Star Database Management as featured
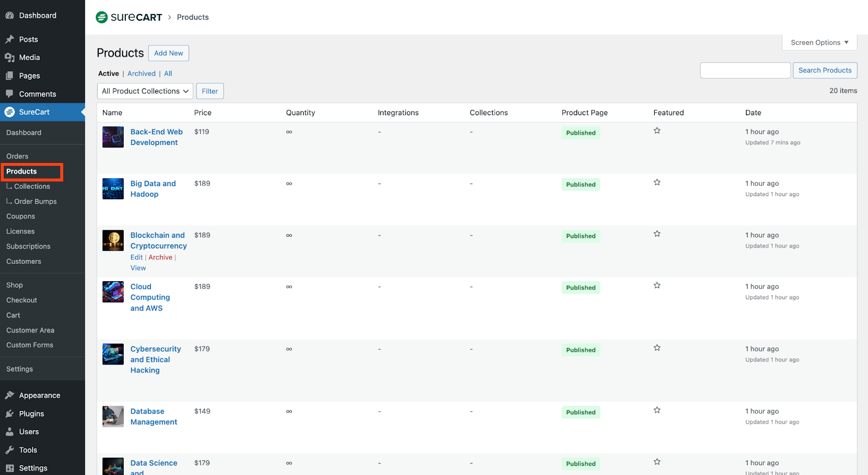The image size is (868, 475). tap(657, 410)
